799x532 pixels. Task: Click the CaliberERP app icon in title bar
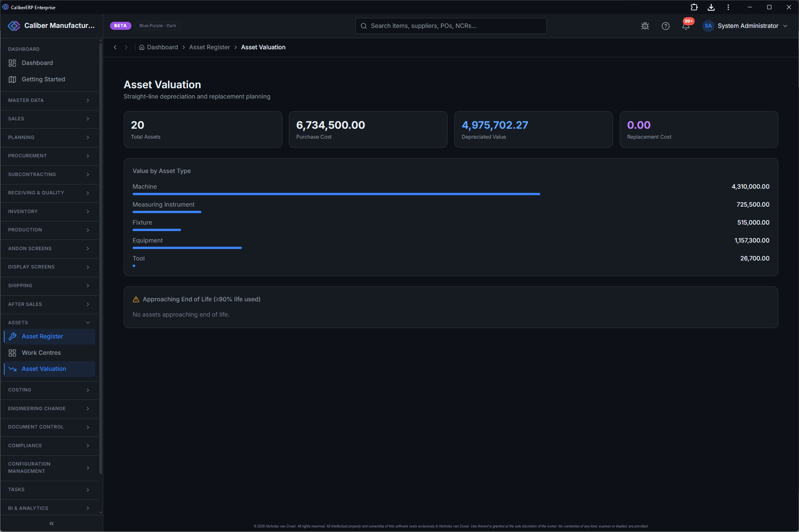pyautogui.click(x=5, y=7)
